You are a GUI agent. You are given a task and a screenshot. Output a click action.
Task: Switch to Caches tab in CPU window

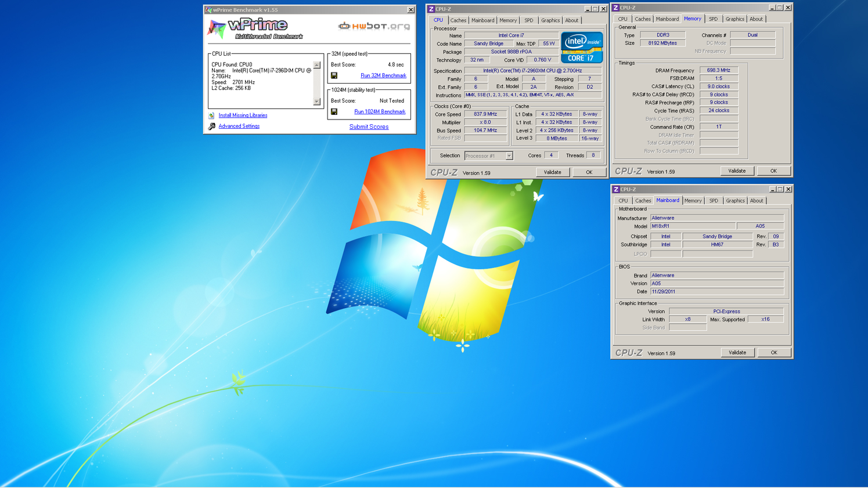(458, 20)
